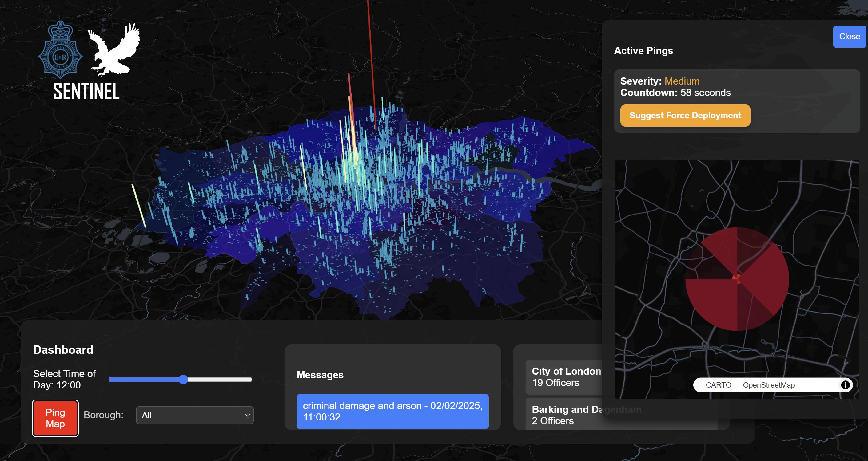Viewport: 868px width, 461px height.
Task: Click the time of day slider handle
Action: pyautogui.click(x=183, y=380)
